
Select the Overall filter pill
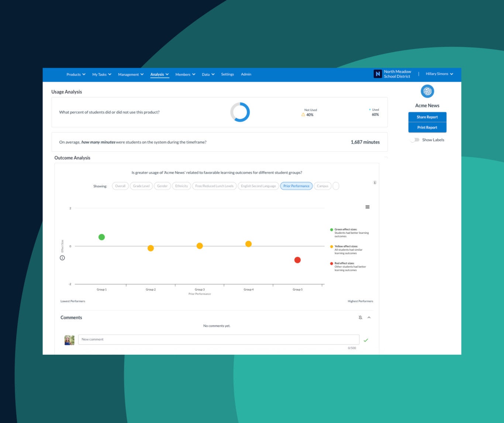[x=120, y=186]
